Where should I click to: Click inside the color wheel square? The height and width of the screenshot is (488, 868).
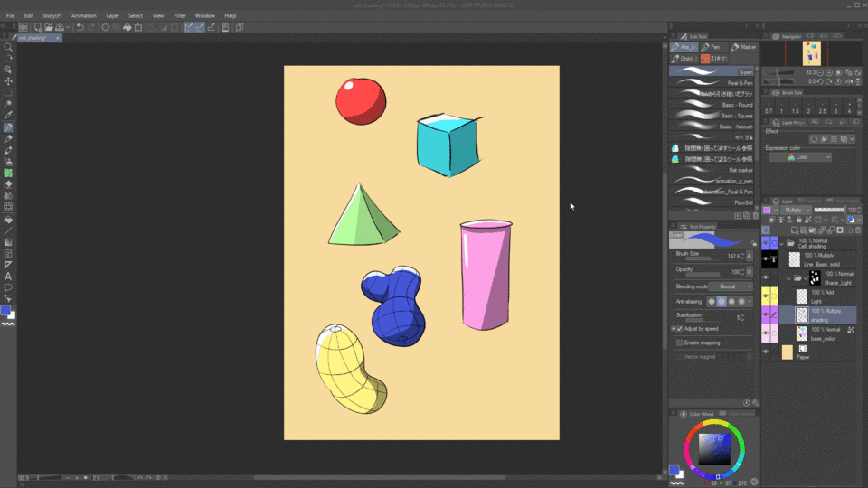point(714,449)
